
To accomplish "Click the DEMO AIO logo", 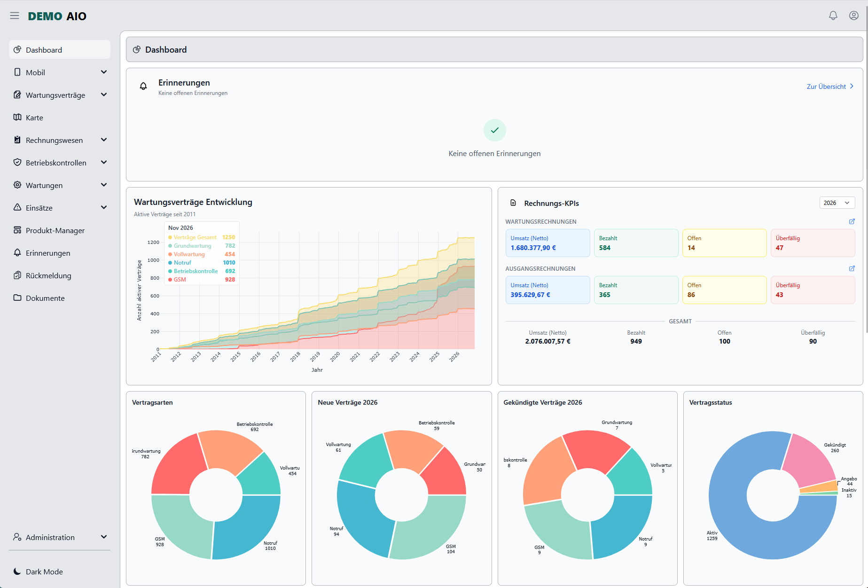I will tap(57, 16).
